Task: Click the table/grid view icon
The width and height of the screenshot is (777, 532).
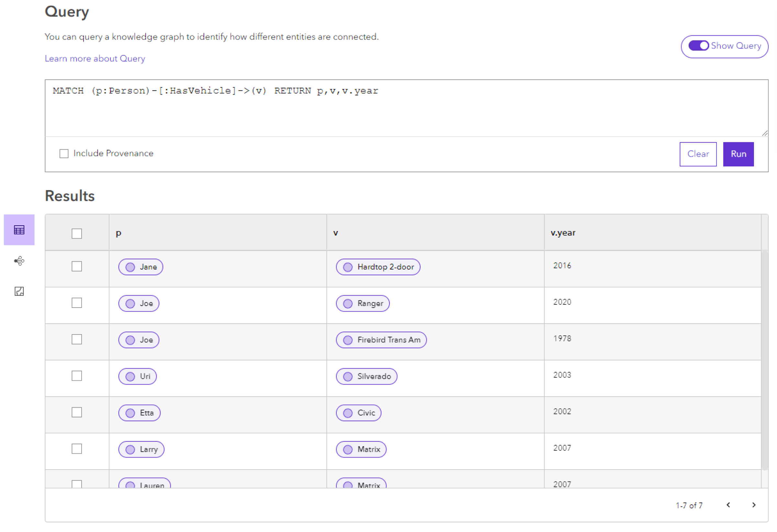Action: pos(19,230)
